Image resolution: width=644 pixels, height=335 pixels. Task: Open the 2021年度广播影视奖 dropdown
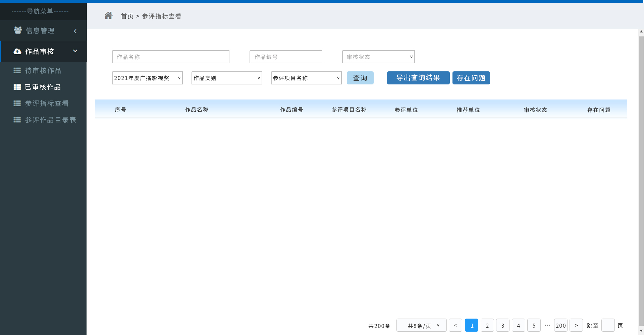click(x=147, y=78)
